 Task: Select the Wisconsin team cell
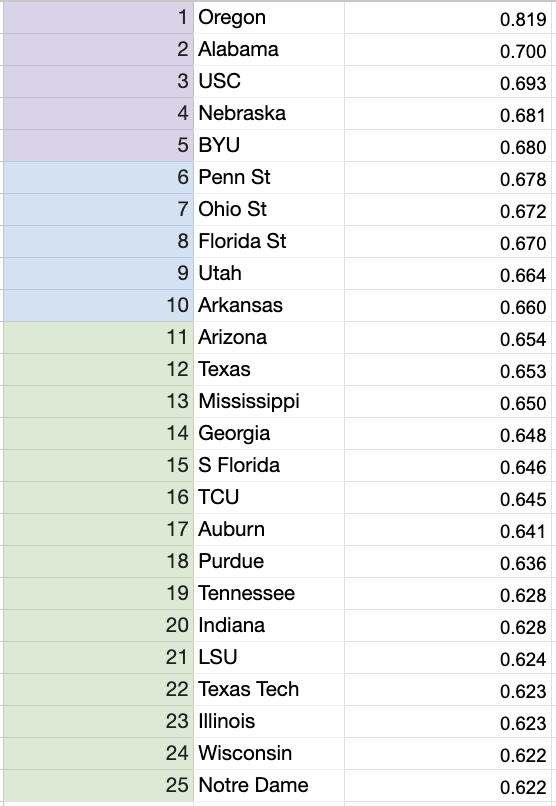[x=269, y=754]
